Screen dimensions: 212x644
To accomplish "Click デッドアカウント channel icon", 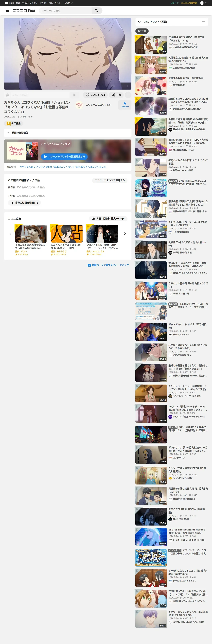I will 170,335.
